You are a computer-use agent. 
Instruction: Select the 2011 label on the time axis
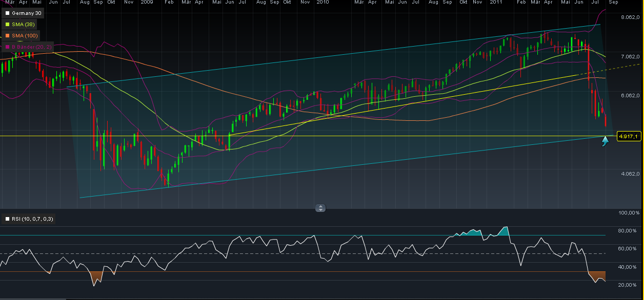click(x=496, y=2)
